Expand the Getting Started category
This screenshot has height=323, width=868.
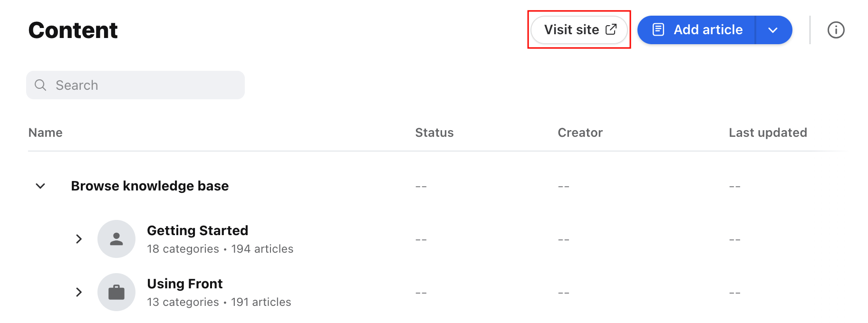(x=79, y=238)
